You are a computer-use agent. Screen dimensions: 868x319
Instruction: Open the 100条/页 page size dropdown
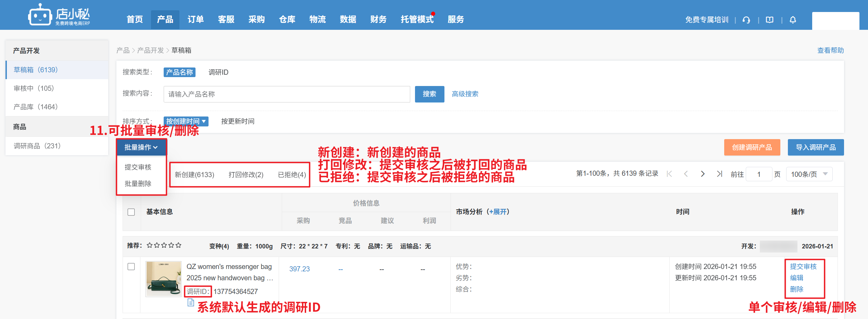pyautogui.click(x=809, y=174)
